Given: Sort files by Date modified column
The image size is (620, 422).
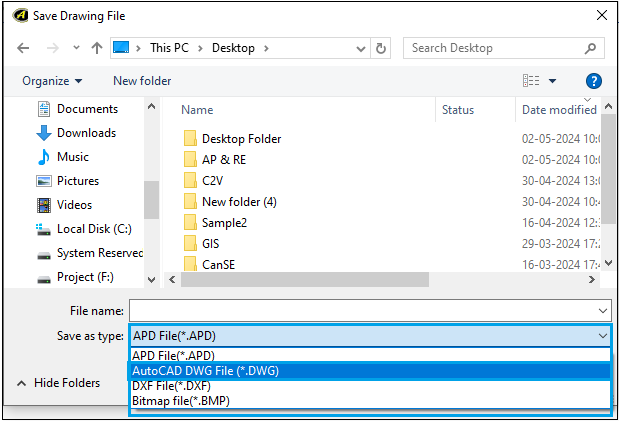Looking at the screenshot, I should pyautogui.click(x=558, y=110).
